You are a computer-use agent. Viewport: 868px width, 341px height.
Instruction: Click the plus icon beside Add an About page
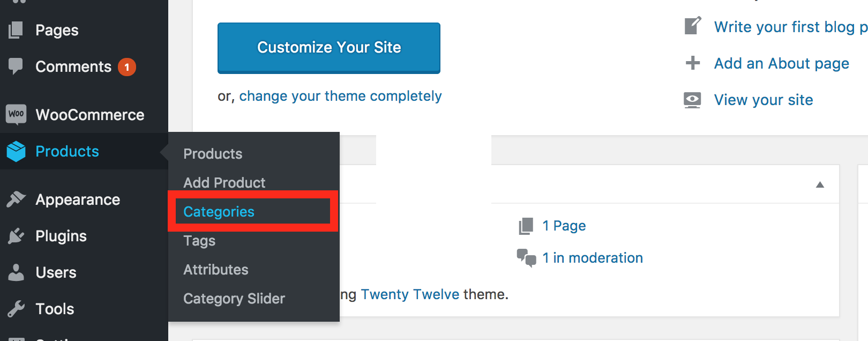693,63
